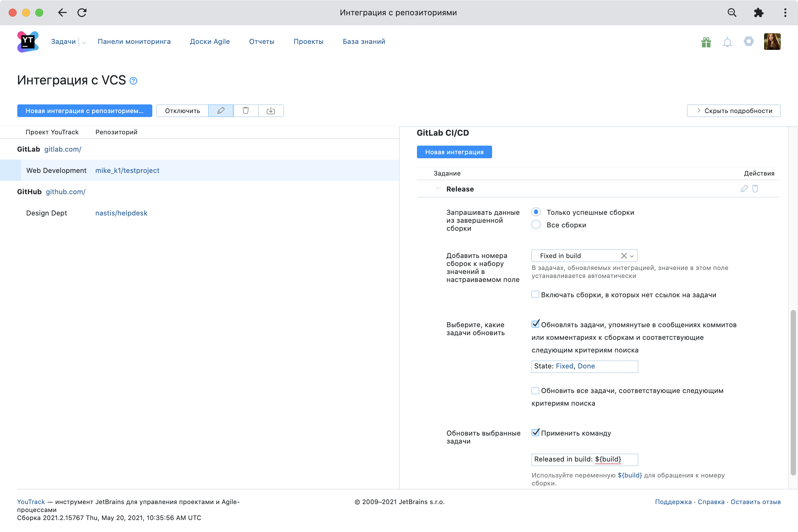Open mike_k1/testproject repository link
This screenshot has height=532, width=798.
(127, 170)
